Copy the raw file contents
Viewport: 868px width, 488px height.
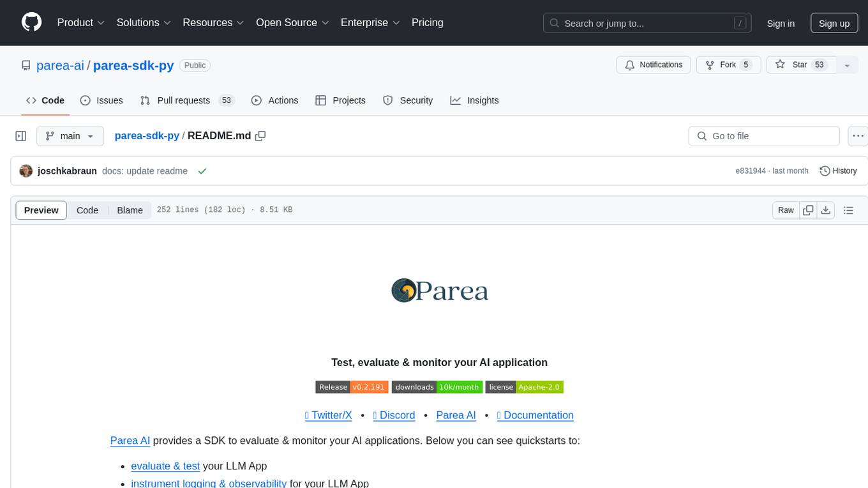[x=809, y=210]
